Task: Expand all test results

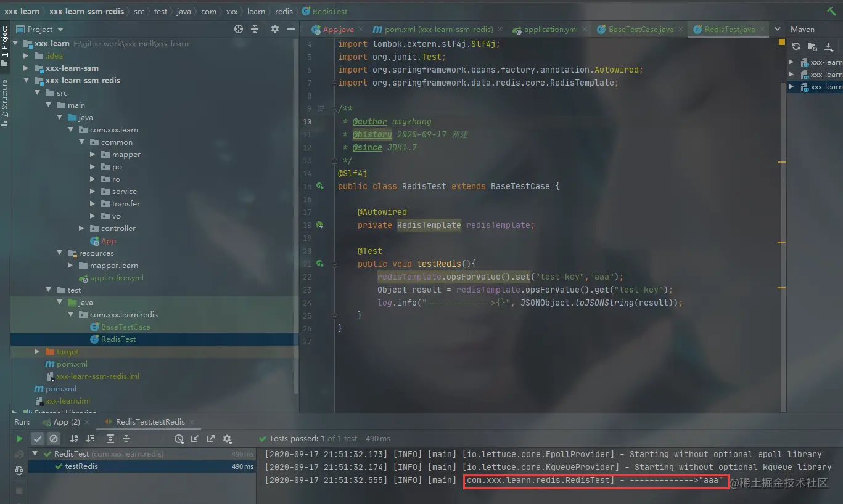Action: click(x=110, y=439)
